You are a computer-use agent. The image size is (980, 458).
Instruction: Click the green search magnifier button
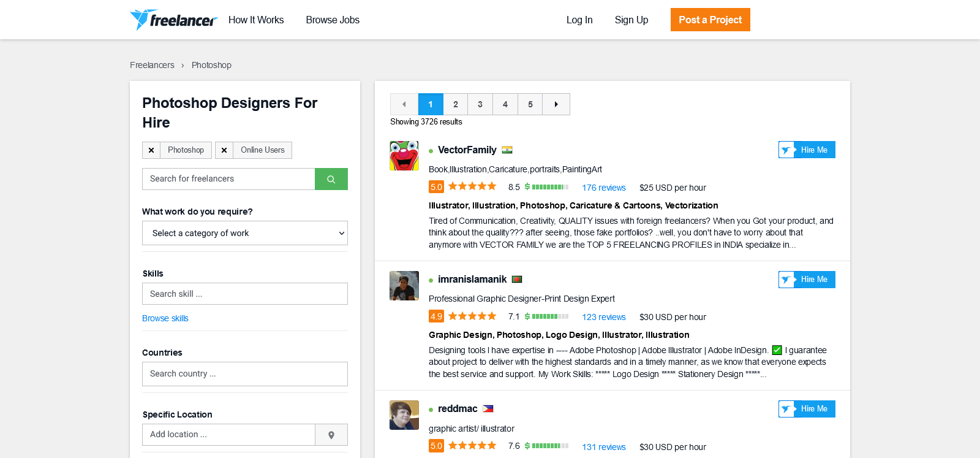click(x=331, y=179)
